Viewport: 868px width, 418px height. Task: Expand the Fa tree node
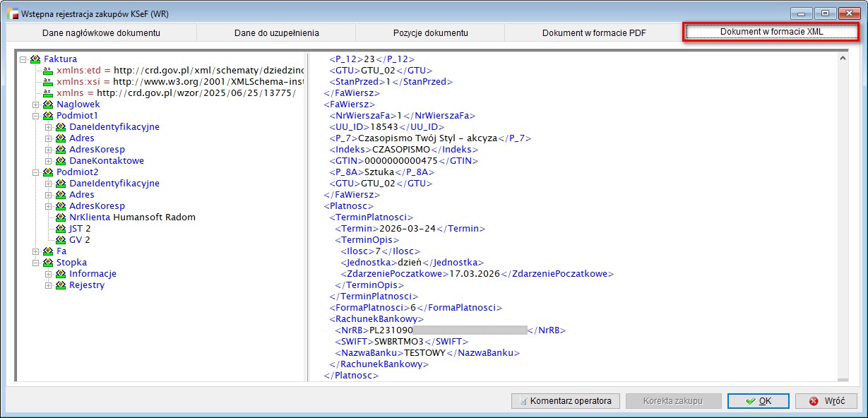pos(36,251)
